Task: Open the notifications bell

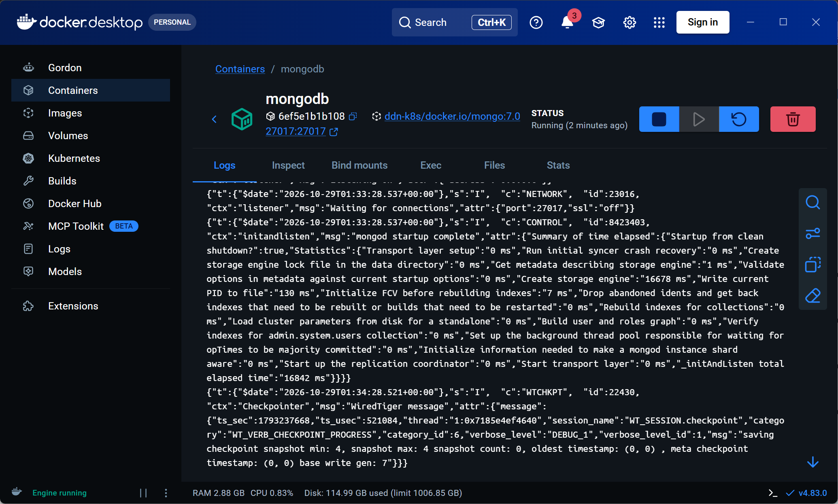Action: 567,22
